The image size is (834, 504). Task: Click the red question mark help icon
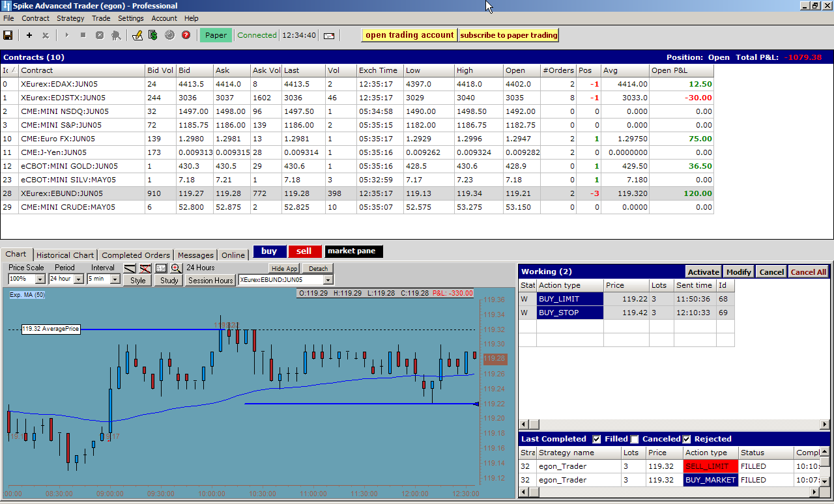[186, 35]
